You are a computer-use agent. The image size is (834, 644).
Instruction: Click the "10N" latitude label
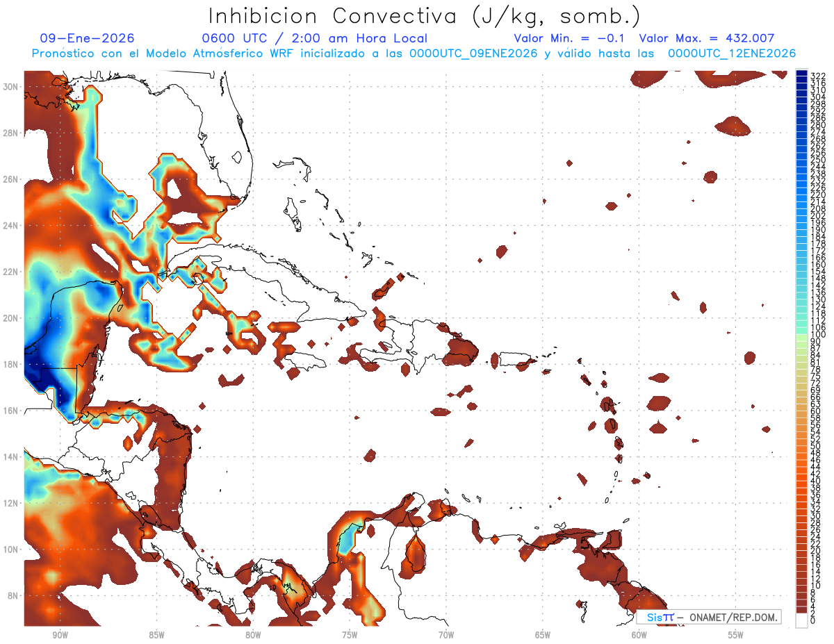pyautogui.click(x=10, y=550)
